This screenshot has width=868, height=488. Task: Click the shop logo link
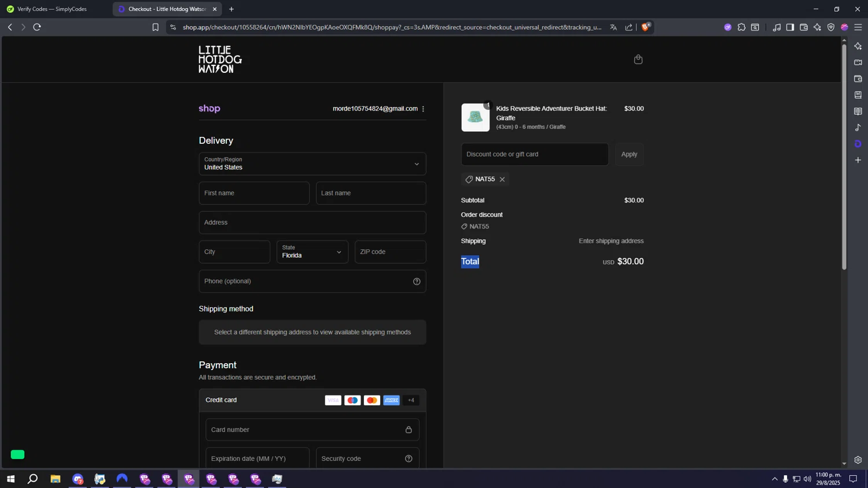(209, 109)
